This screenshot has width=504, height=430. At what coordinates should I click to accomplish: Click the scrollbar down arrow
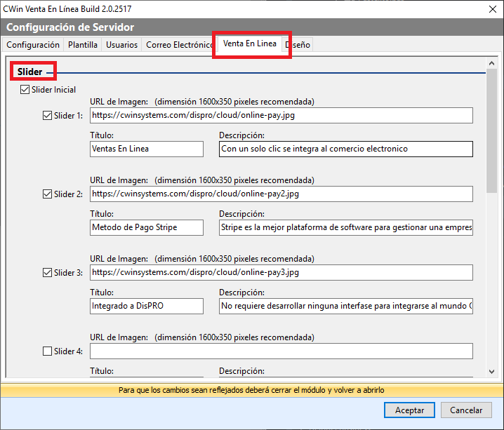click(492, 371)
